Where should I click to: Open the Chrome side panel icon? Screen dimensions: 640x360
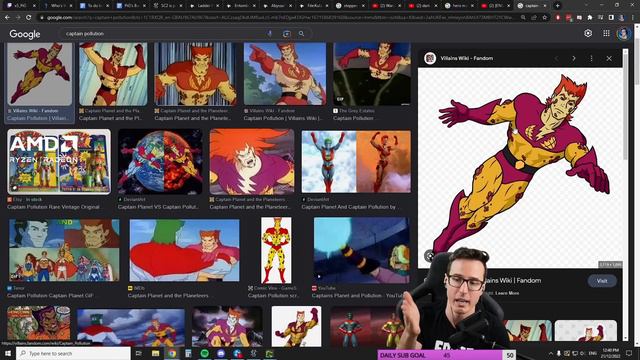tap(611, 18)
